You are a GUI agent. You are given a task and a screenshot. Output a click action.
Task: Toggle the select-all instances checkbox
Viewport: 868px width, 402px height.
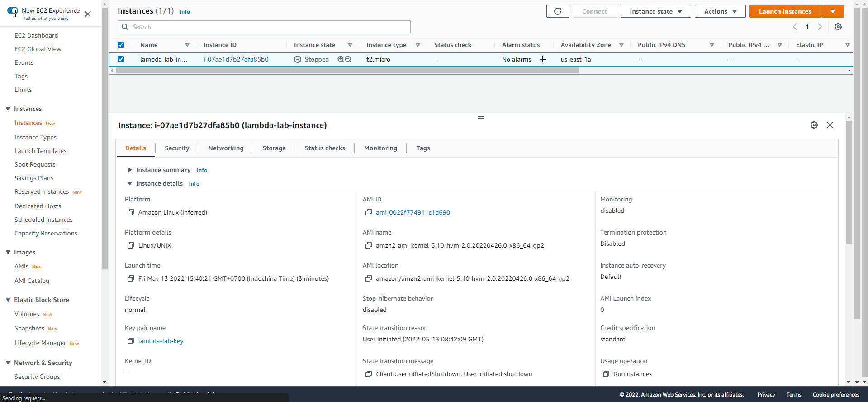click(121, 45)
